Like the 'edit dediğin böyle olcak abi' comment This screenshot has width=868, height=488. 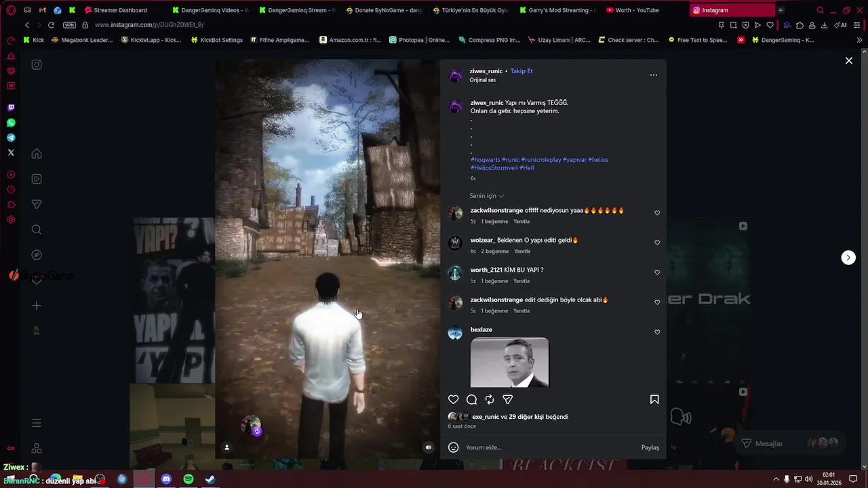pyautogui.click(x=657, y=302)
